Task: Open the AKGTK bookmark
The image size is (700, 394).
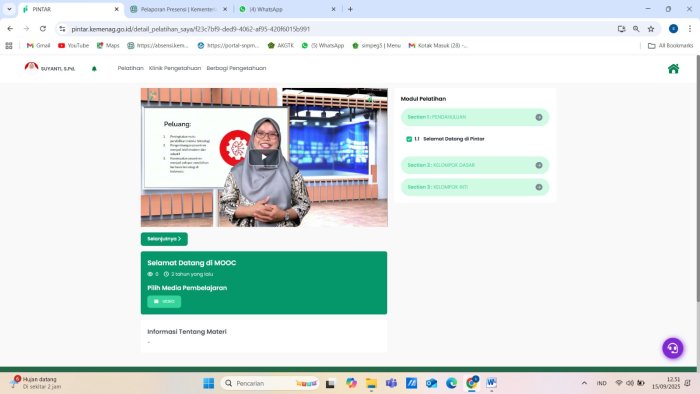Action: coord(280,46)
